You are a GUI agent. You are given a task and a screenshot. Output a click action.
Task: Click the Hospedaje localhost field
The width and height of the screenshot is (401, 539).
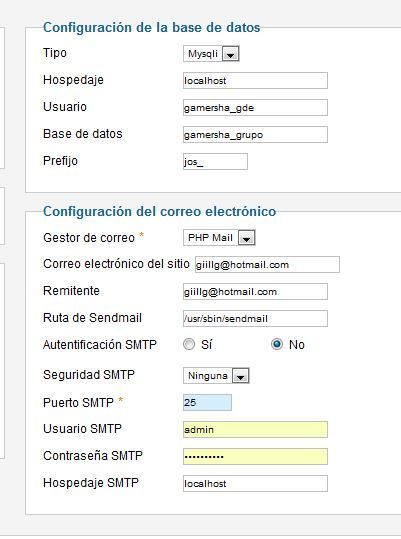[255, 81]
